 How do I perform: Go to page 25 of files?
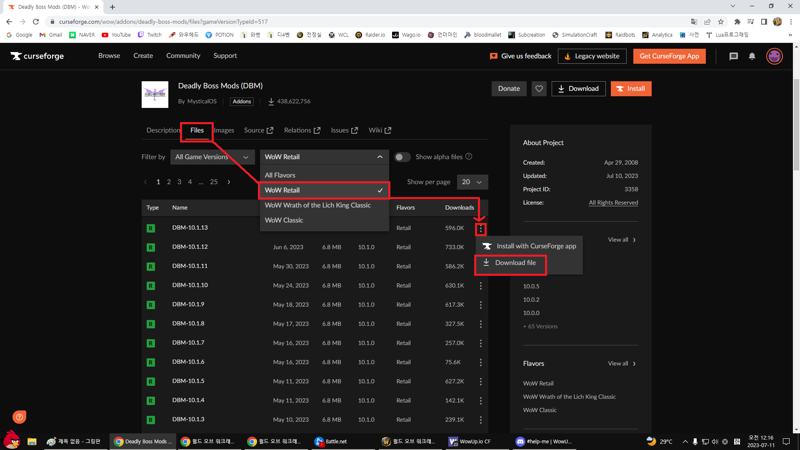214,182
